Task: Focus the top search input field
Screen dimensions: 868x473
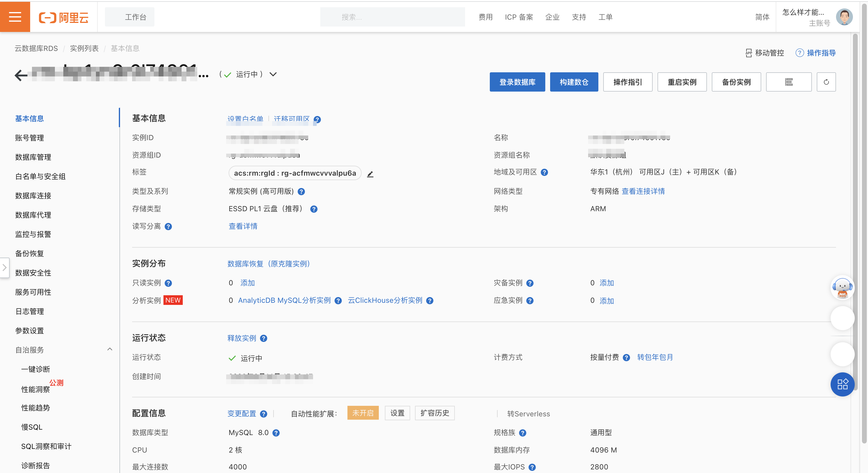Action: (x=392, y=17)
